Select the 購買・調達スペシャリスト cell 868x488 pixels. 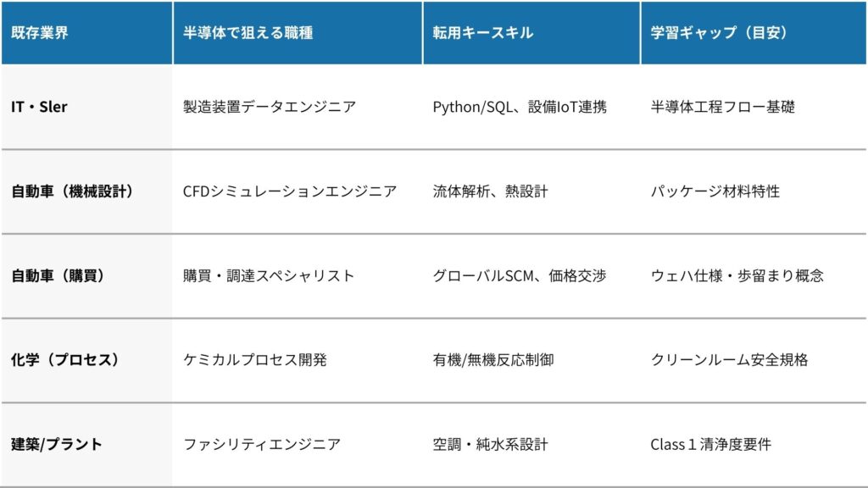click(x=269, y=275)
